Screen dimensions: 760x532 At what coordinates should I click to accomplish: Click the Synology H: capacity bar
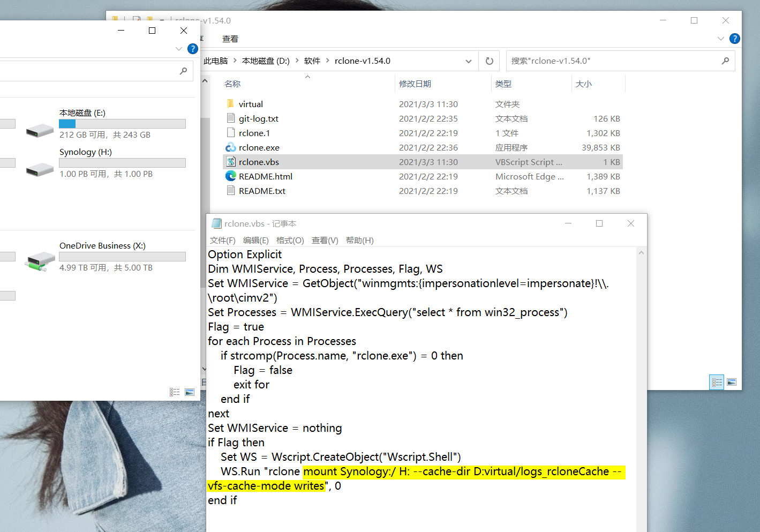coord(123,163)
